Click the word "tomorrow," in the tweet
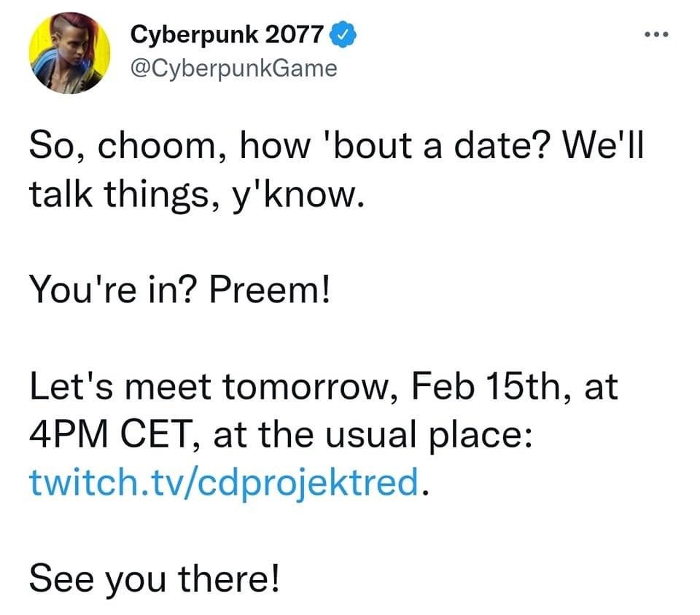The image size is (700, 615). pos(311,387)
